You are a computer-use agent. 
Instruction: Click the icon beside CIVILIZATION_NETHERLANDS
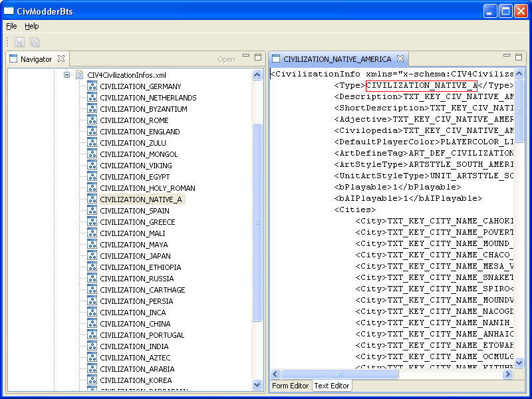(92, 97)
